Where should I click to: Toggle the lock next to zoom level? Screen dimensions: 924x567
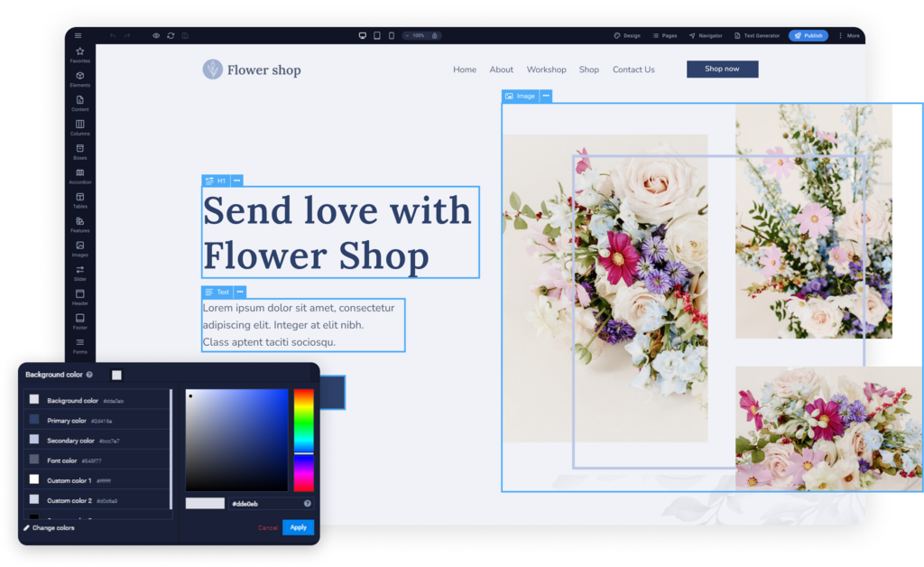click(435, 35)
